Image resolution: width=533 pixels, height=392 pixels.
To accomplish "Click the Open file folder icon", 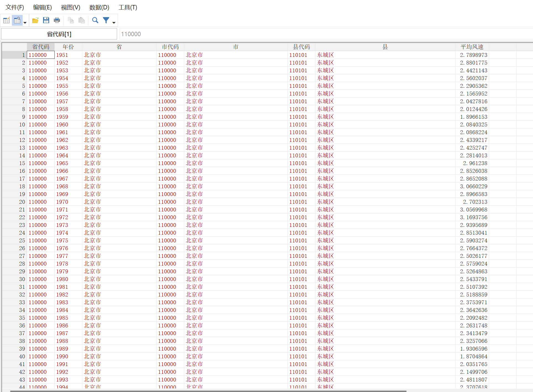I will pos(35,20).
